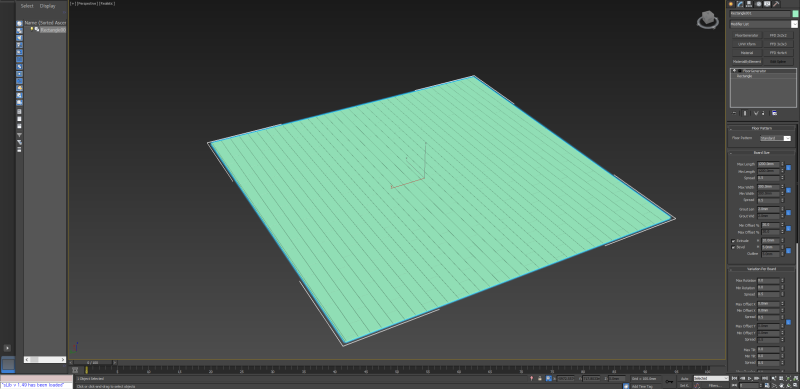Open Configure Modifier Sets icon
800x389 pixels.
coord(774,113)
